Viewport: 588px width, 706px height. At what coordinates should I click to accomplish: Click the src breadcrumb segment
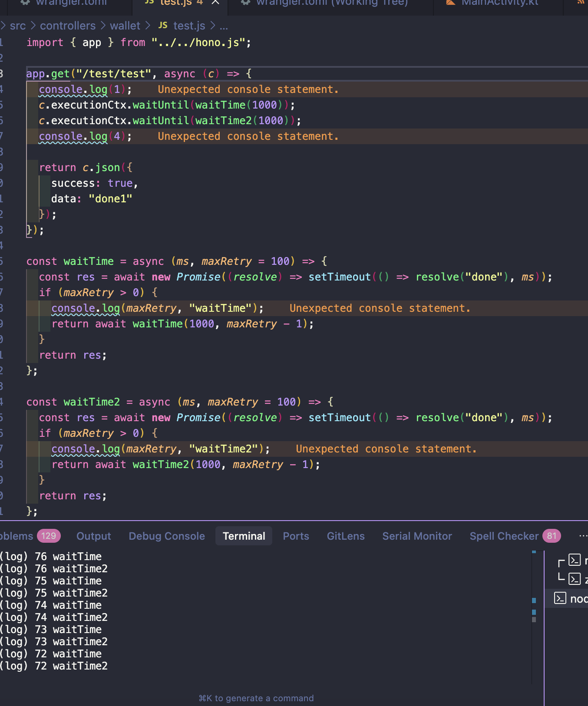18,26
